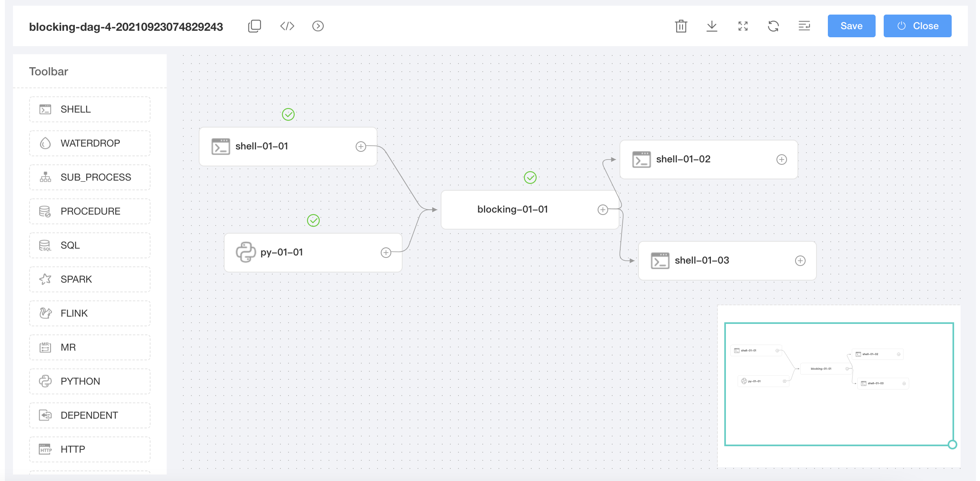Click the copy DAG name icon
The image size is (980, 481).
click(255, 26)
